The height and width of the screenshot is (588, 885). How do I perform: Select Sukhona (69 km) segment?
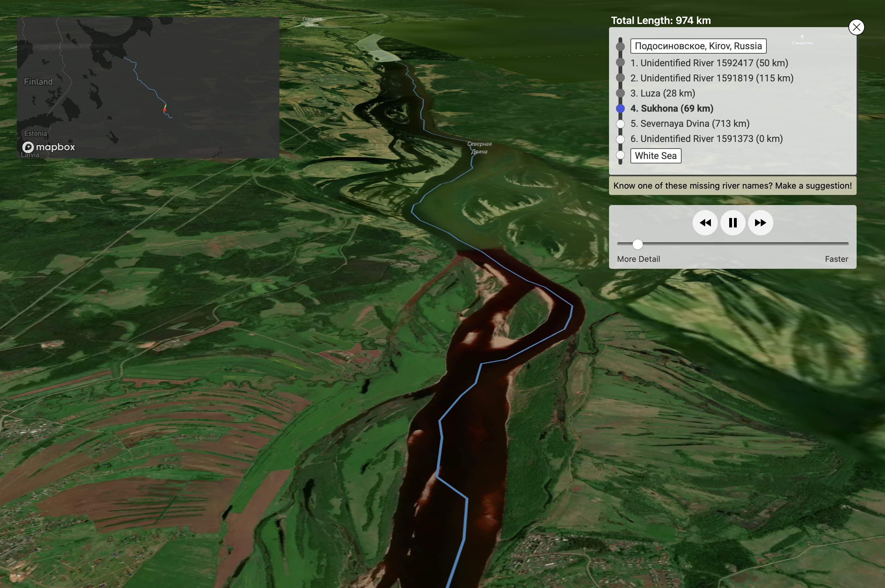(x=672, y=109)
